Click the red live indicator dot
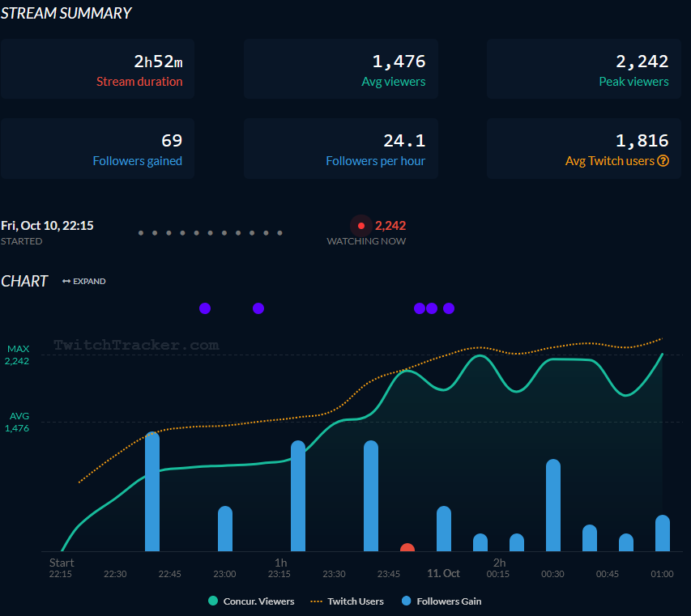The image size is (691, 616). [361, 226]
